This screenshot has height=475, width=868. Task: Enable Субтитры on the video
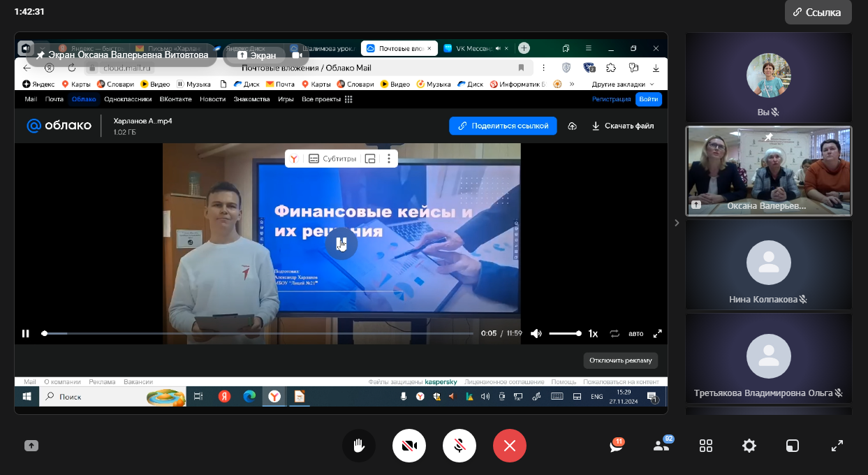coord(332,159)
